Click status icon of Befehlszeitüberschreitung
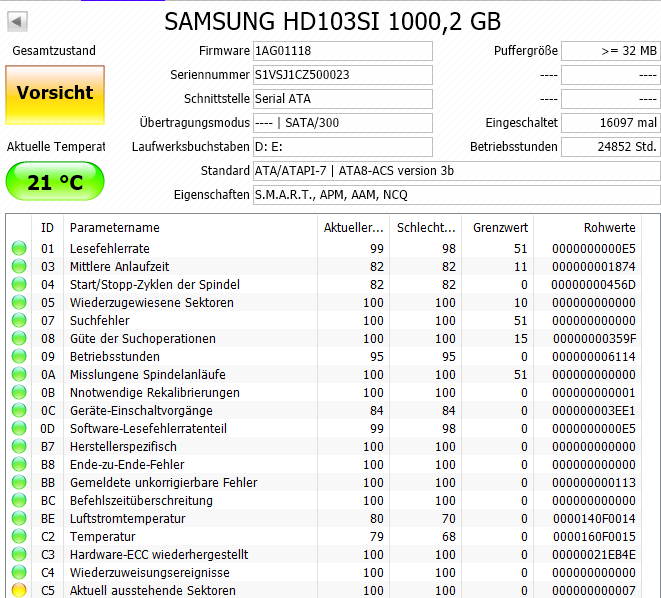This screenshot has width=661, height=598. click(x=19, y=500)
